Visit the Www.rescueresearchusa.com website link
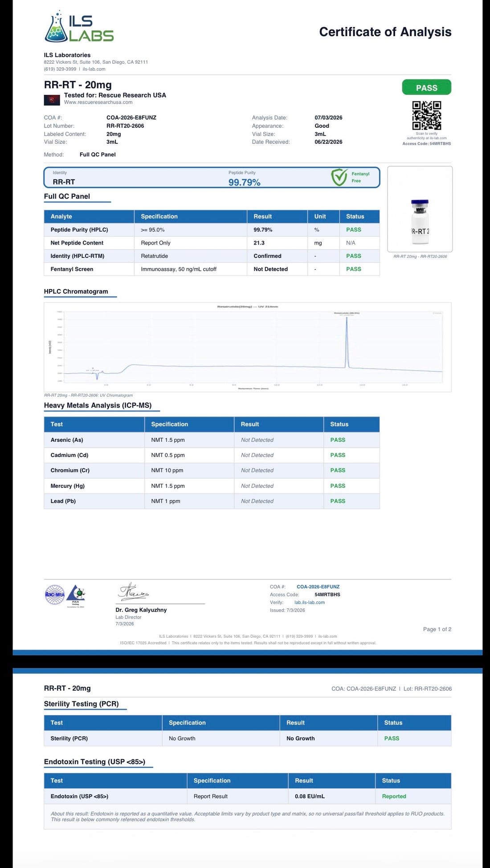490x868 pixels. click(98, 102)
